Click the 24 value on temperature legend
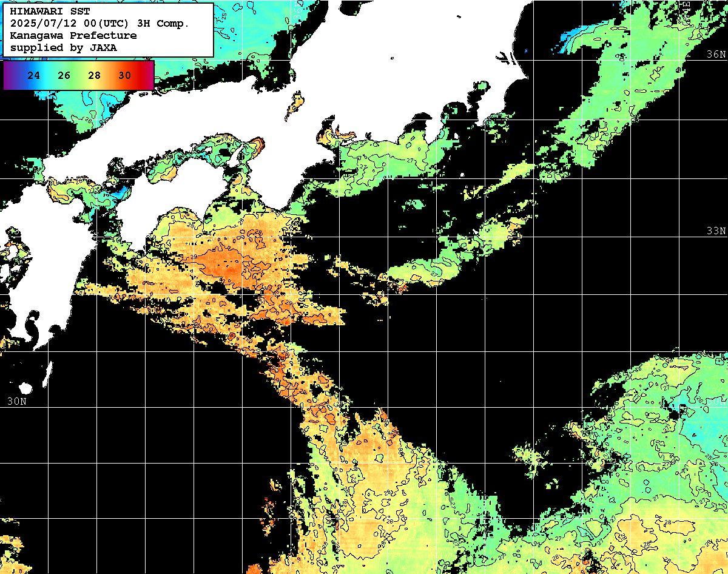Viewport: 728px width, 574px height. point(34,76)
